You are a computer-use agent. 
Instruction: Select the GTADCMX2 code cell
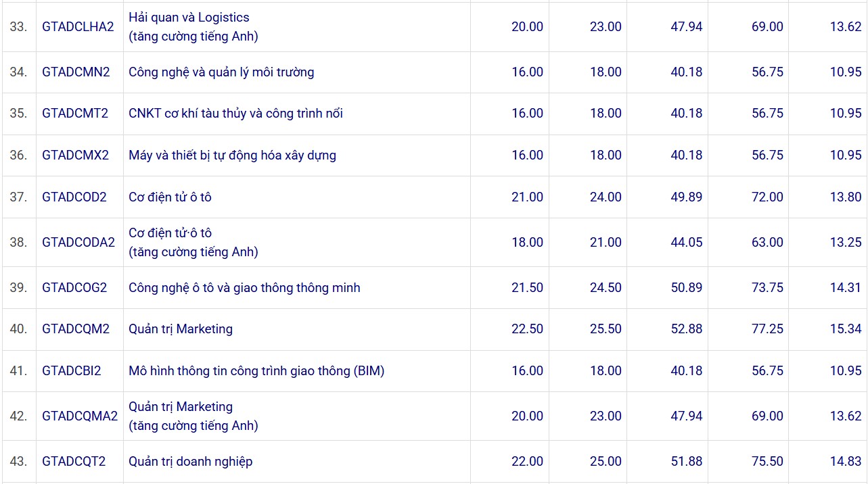[x=75, y=155]
